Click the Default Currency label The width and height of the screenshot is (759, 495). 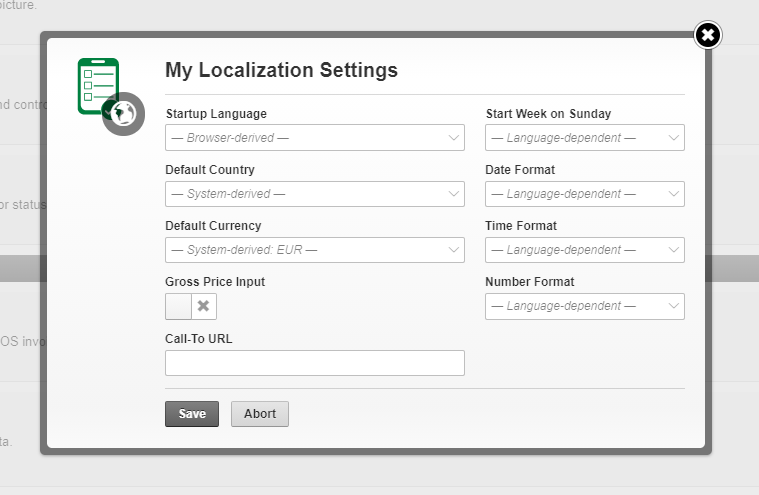pyautogui.click(x=213, y=226)
